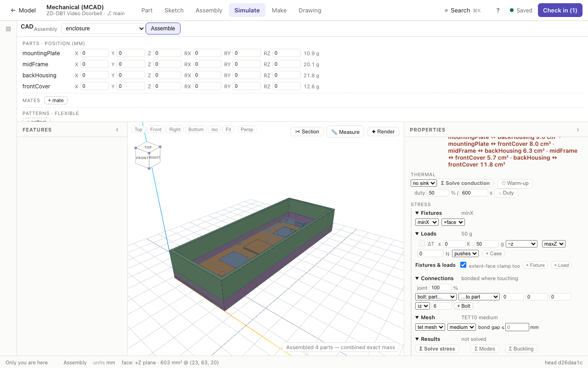
Task: Open the sidebar panel icon left of CAD
Action: click(x=8, y=29)
